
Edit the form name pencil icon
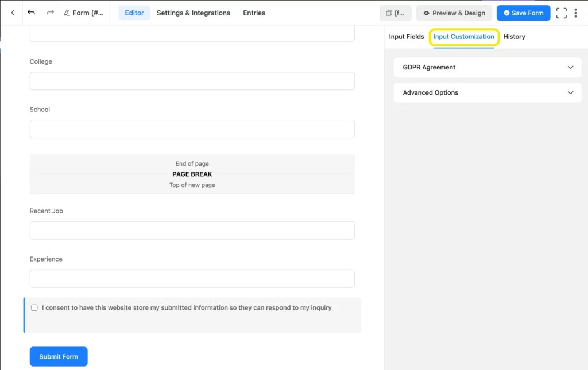tap(67, 13)
